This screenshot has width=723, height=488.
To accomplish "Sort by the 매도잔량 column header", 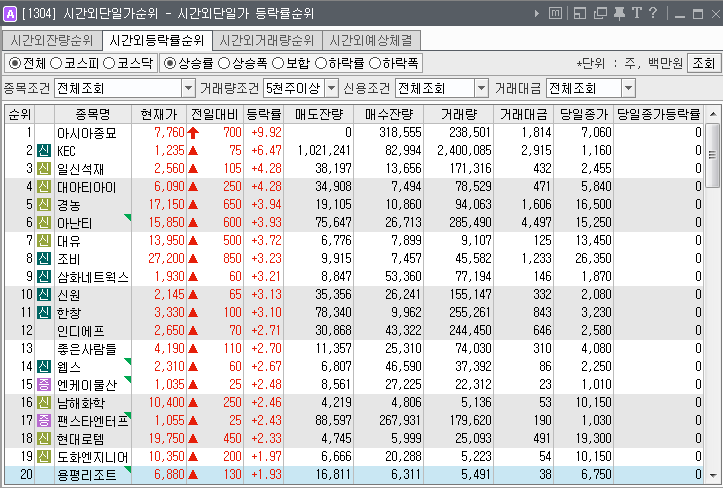I will pos(319,114).
